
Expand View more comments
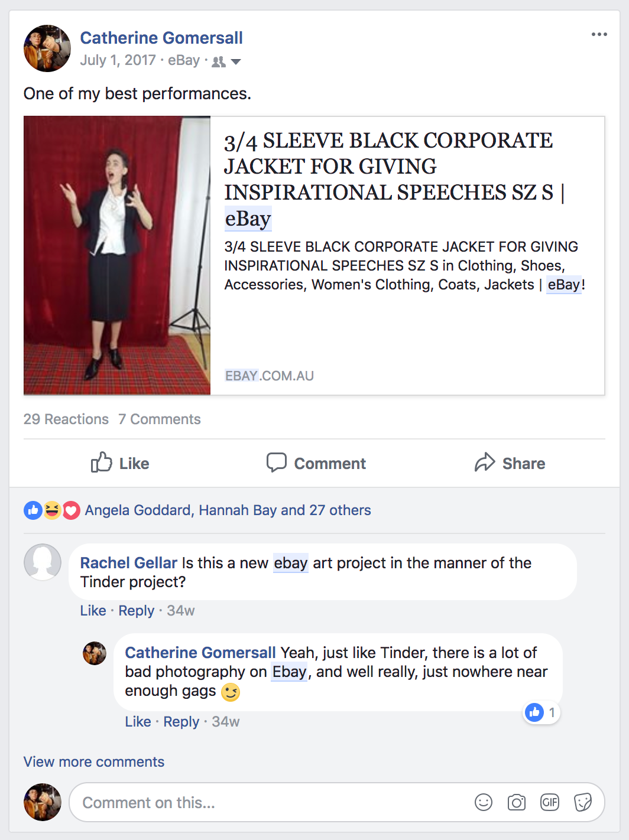click(x=94, y=761)
